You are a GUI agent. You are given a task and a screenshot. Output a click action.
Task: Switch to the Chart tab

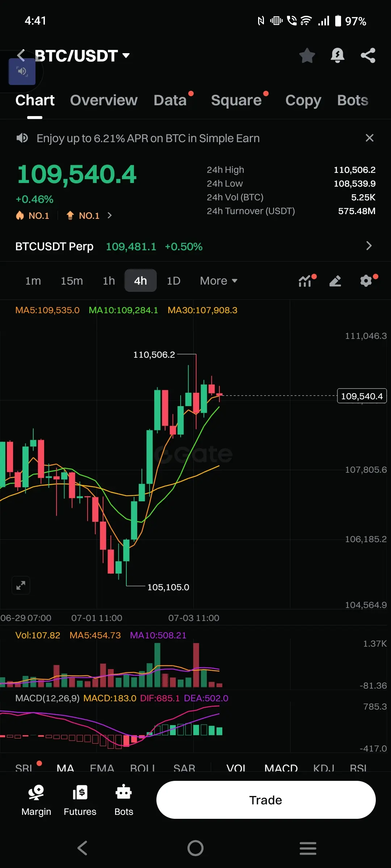35,100
